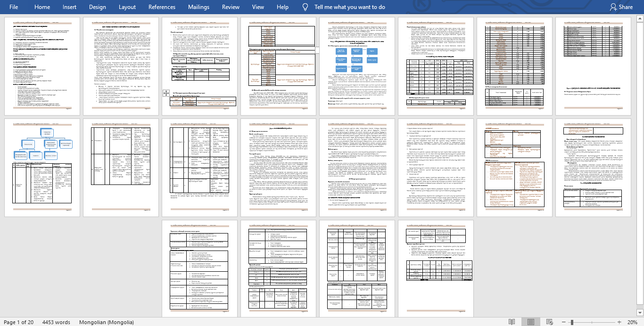Click page 8 at the top right
644x326 pixels.
click(593, 66)
